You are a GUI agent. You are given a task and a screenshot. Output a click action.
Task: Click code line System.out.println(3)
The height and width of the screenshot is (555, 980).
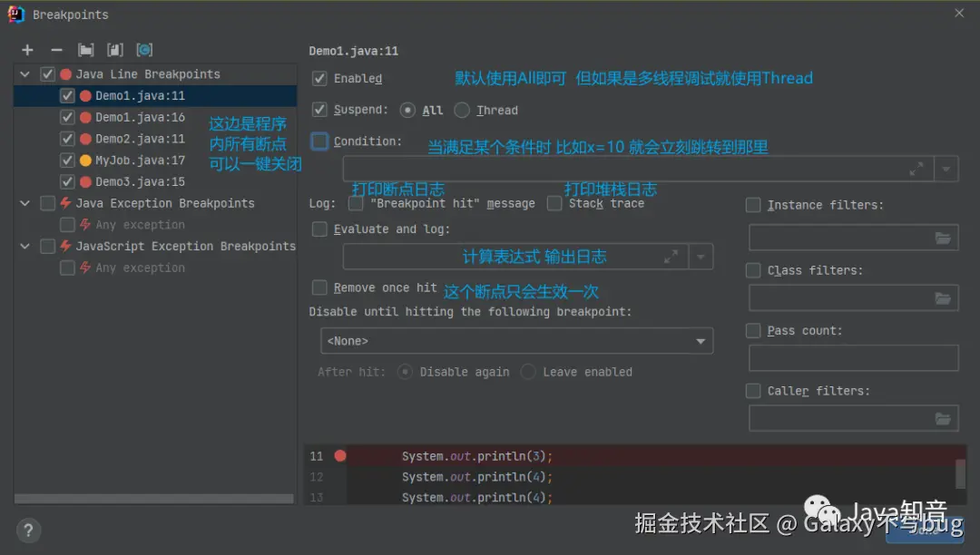tap(477, 456)
